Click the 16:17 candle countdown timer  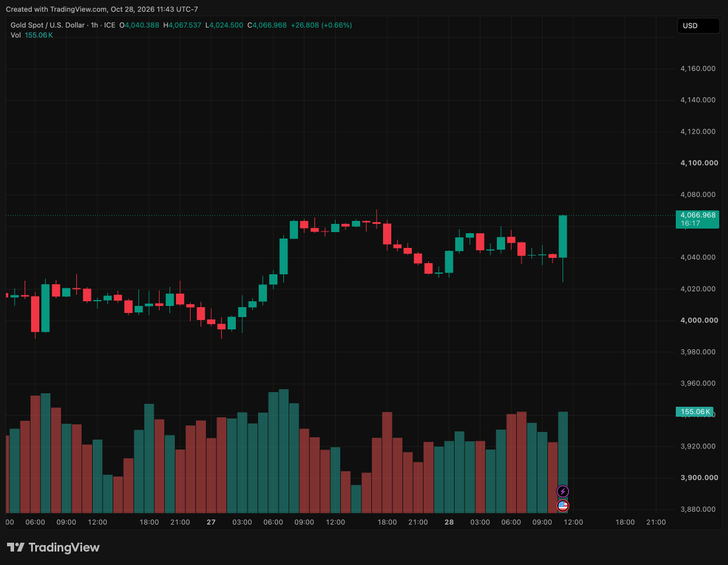[689, 224]
